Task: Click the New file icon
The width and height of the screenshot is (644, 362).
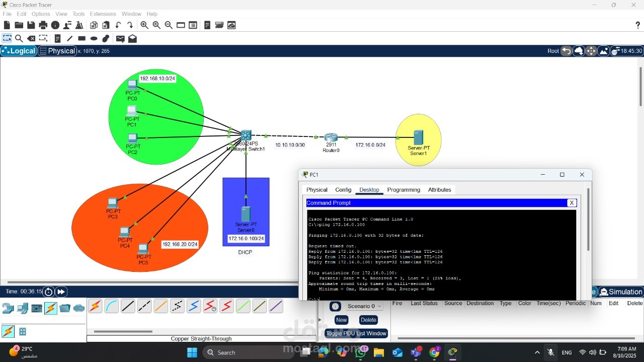Action: pos(7,25)
